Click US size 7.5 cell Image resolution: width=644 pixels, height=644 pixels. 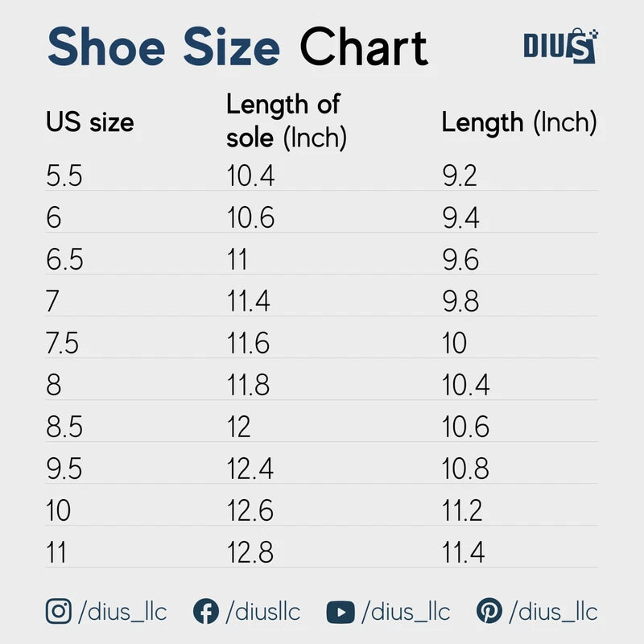pos(64,344)
